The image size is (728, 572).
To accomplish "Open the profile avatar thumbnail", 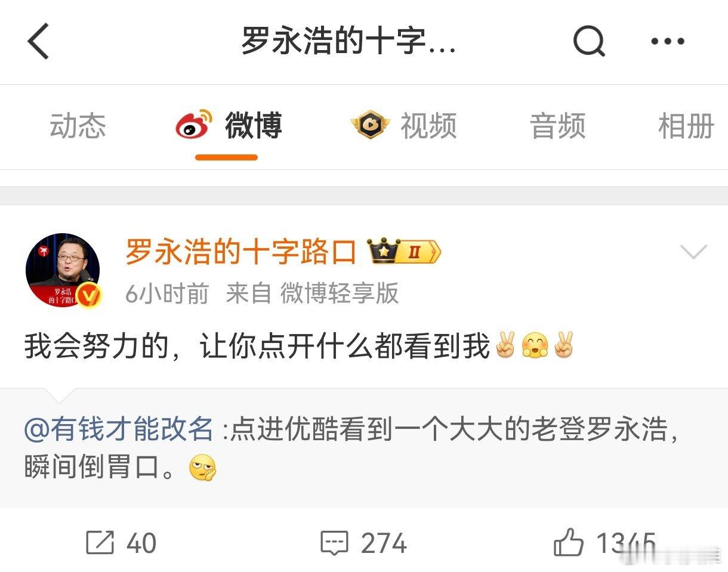I will (63, 270).
